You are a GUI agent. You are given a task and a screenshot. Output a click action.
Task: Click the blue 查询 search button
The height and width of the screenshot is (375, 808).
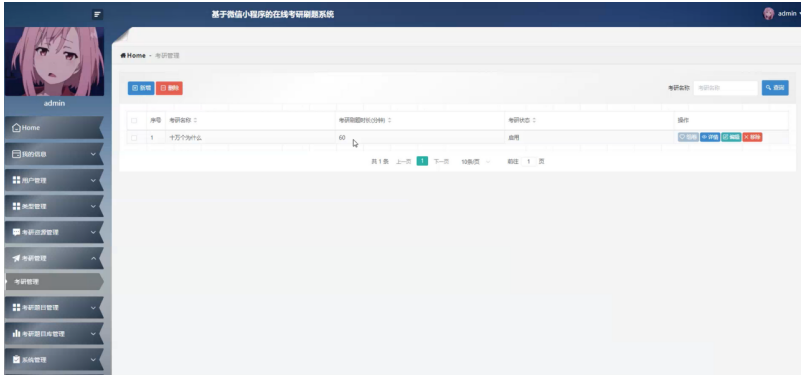click(x=775, y=88)
